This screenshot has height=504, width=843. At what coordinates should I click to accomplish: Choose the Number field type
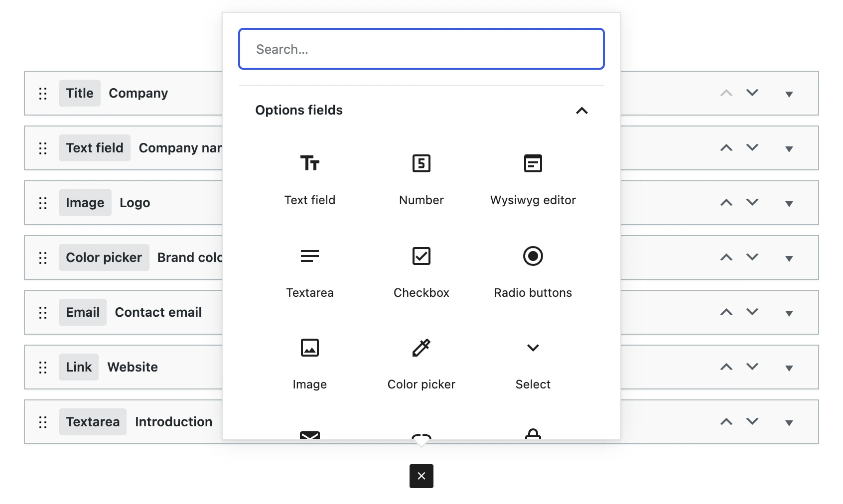pos(421,180)
